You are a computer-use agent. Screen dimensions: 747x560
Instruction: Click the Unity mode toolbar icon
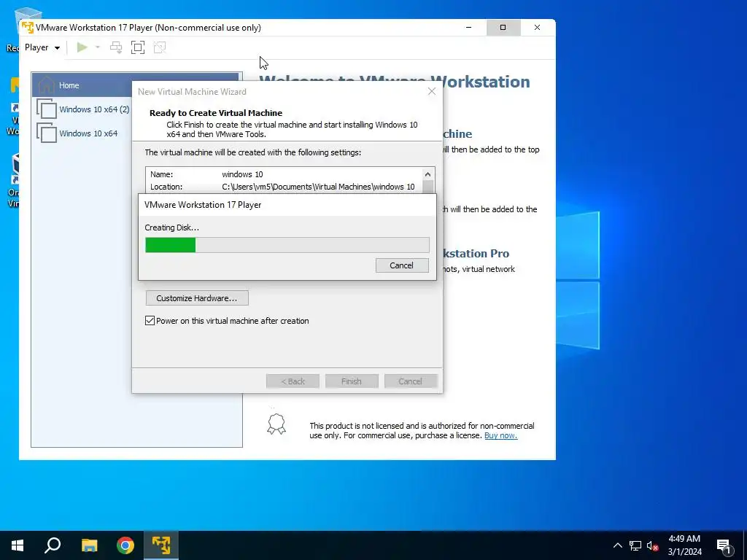tap(160, 47)
